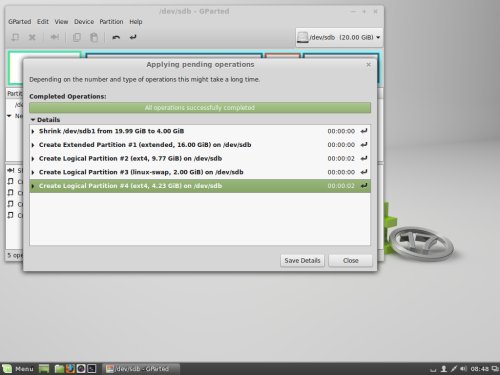
Task: Open the /dev/sdb device selector dropdown
Action: pos(339,37)
